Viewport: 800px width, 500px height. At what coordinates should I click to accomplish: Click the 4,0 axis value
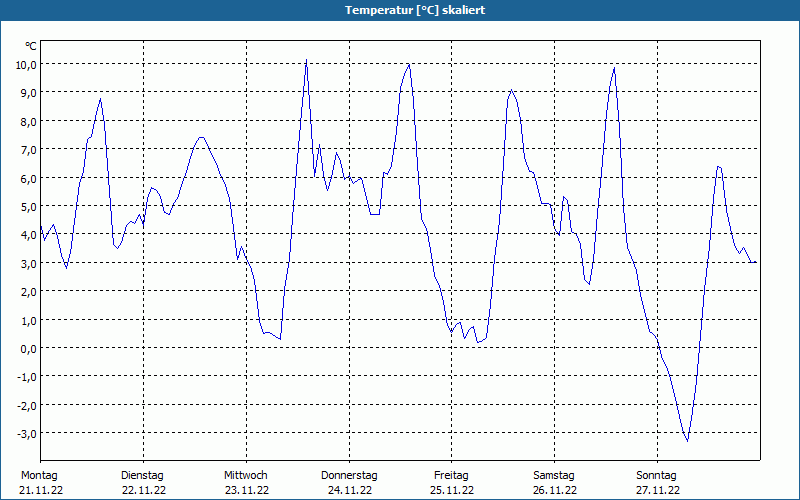(x=29, y=235)
